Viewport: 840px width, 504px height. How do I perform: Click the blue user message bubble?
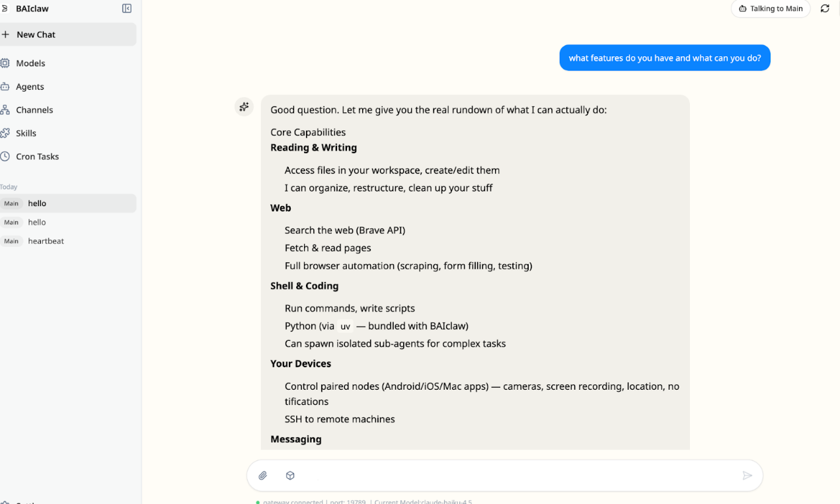click(664, 58)
